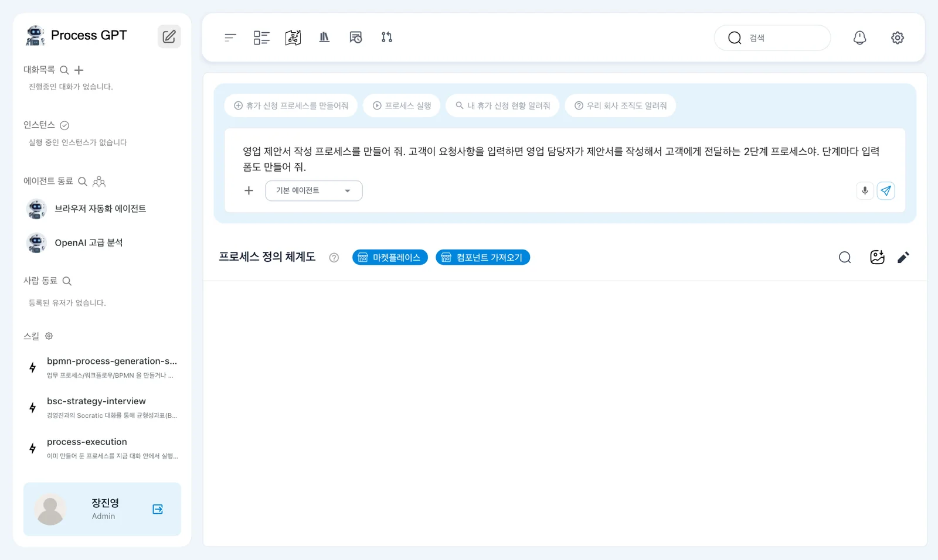938x560 pixels.
Task: Click the Admin role label
Action: pos(103,516)
